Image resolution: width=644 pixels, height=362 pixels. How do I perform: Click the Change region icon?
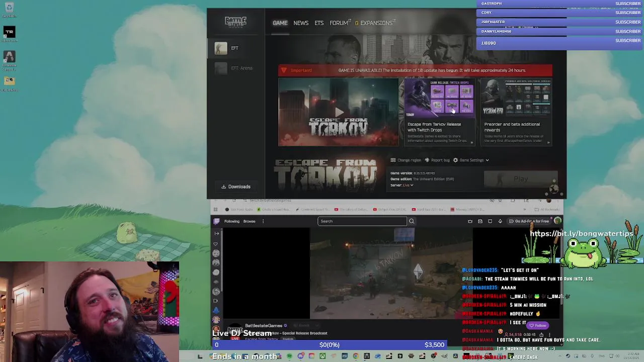point(393,160)
